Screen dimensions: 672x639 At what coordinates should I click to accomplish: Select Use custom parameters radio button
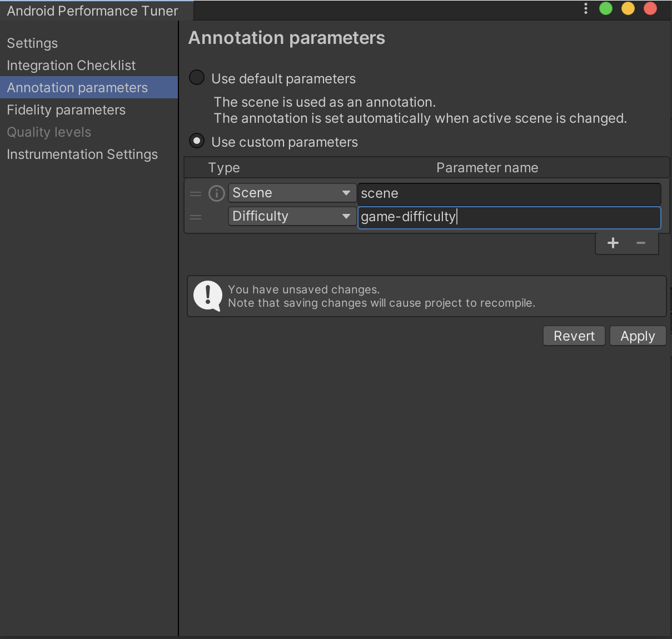[197, 141]
